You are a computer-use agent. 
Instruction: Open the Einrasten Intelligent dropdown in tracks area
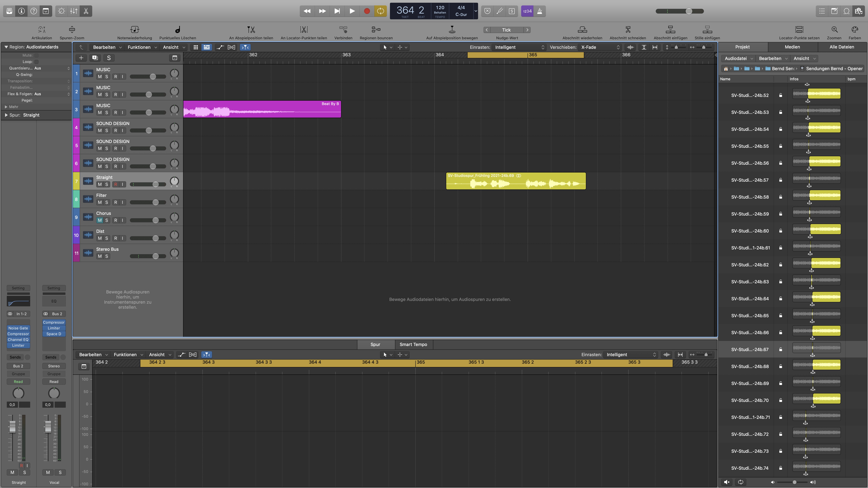coord(519,47)
